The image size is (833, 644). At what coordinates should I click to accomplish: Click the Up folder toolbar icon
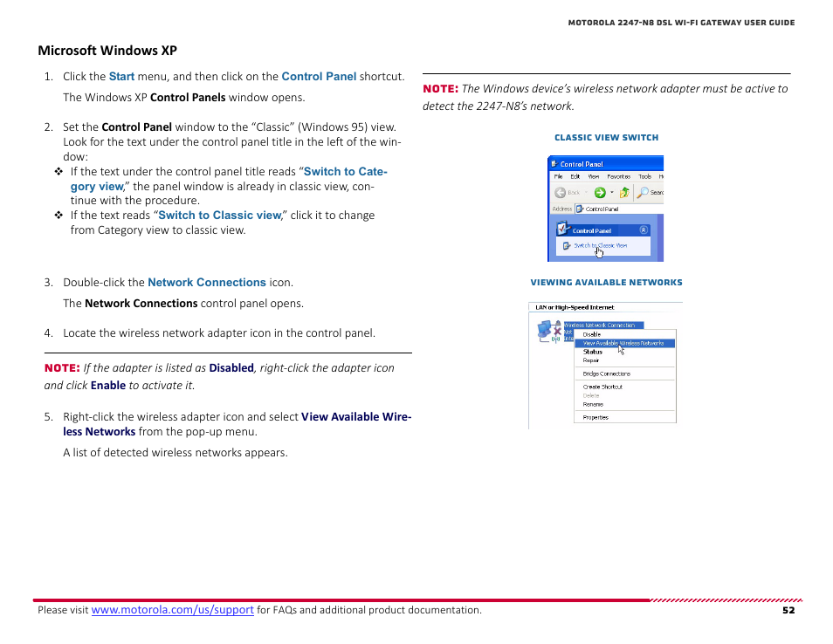click(x=624, y=192)
